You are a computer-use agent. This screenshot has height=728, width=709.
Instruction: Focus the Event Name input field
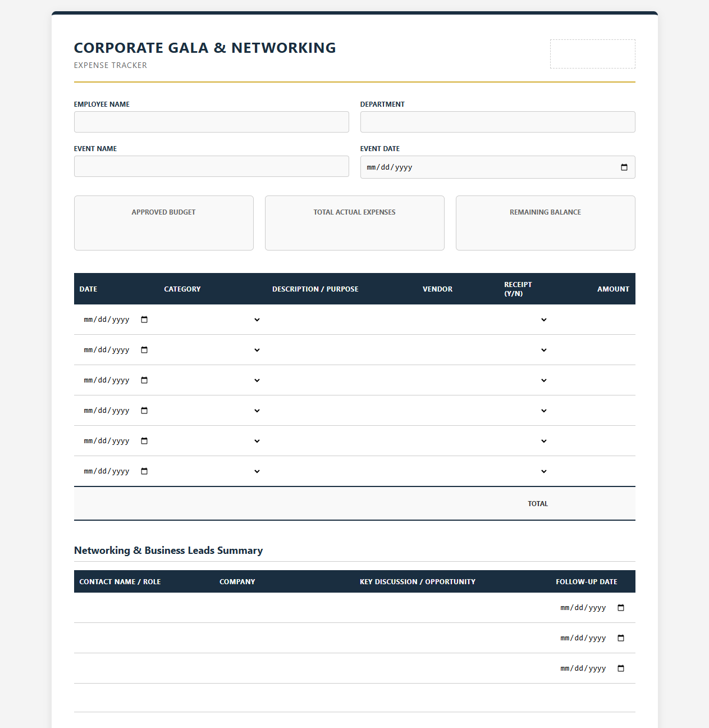212,166
